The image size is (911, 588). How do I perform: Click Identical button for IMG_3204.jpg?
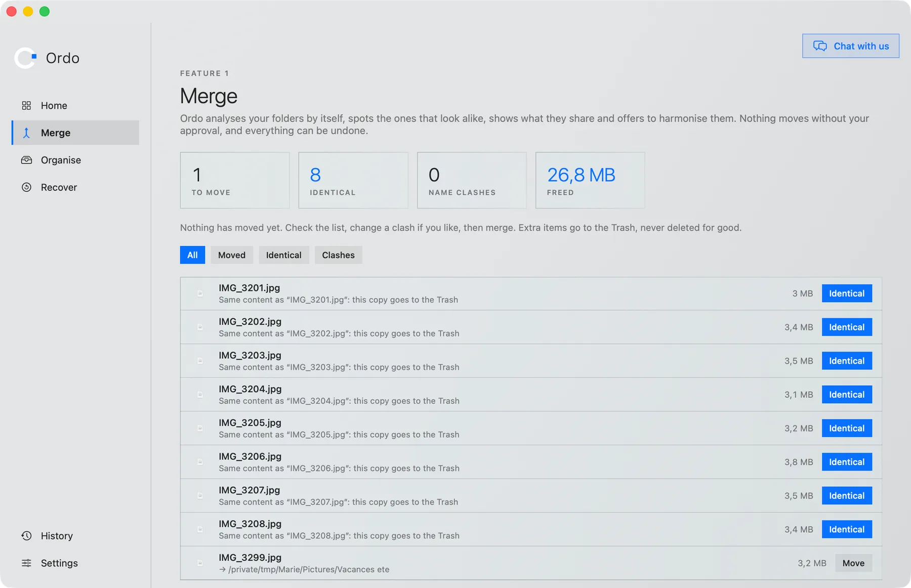(847, 395)
